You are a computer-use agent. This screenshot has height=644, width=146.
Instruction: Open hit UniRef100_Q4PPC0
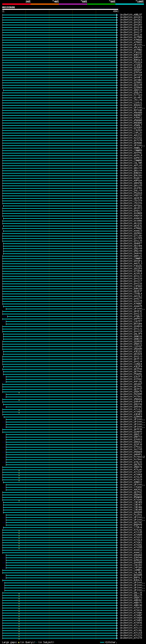pos(131,319)
